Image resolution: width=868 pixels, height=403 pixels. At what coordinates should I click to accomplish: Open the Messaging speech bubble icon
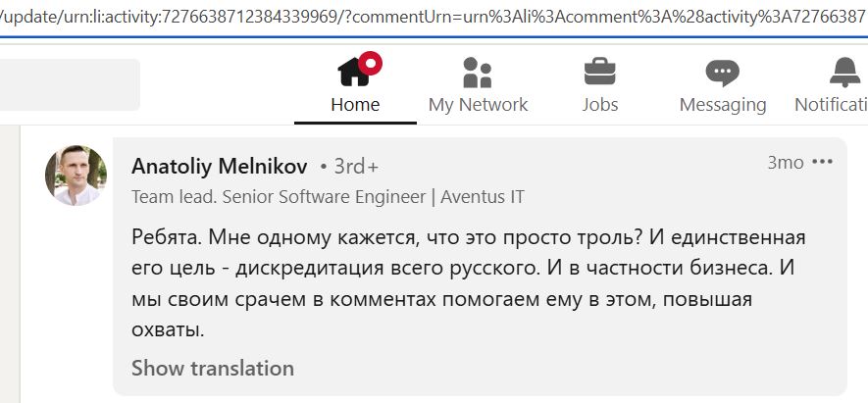(723, 73)
